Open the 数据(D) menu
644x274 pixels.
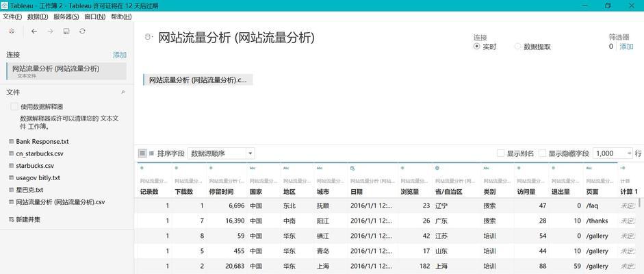tap(38, 17)
